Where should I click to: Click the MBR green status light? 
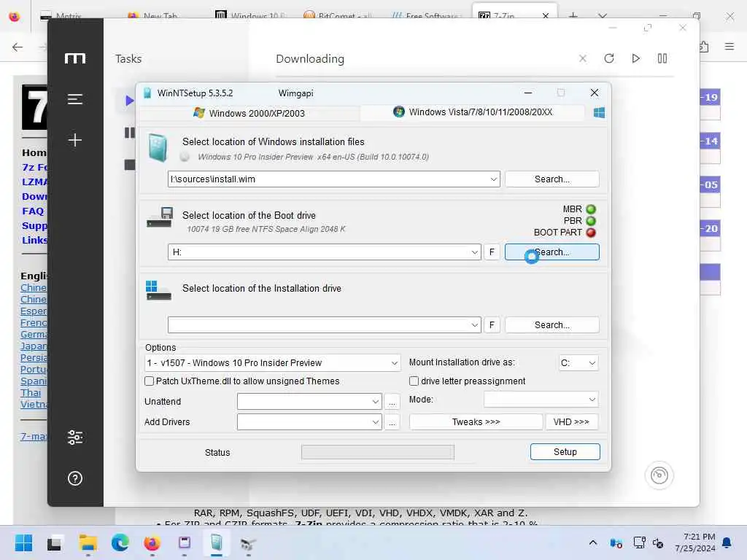pyautogui.click(x=591, y=209)
